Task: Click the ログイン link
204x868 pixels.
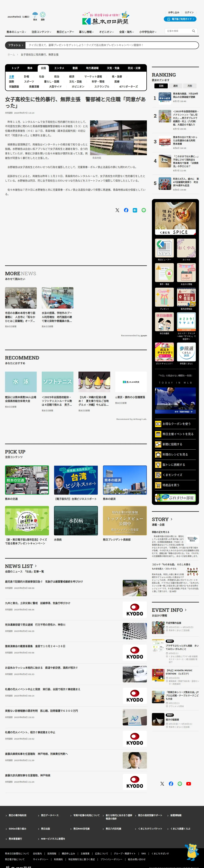Action: click(x=189, y=12)
